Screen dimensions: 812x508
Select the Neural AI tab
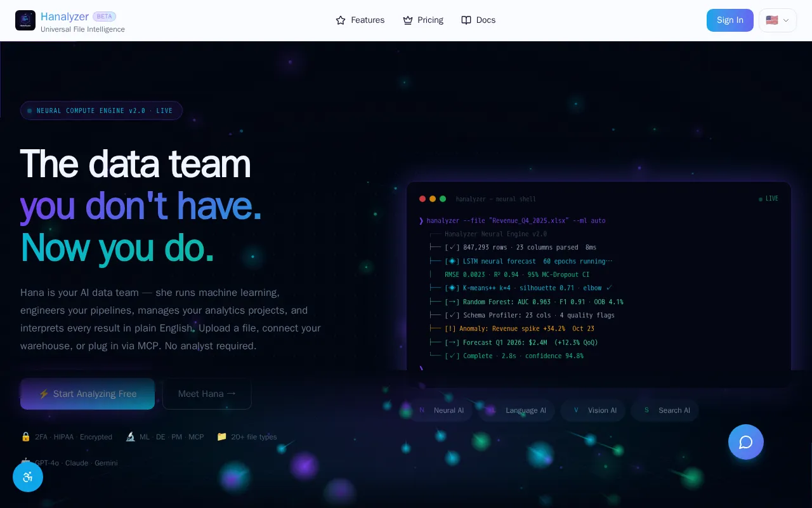coord(440,410)
